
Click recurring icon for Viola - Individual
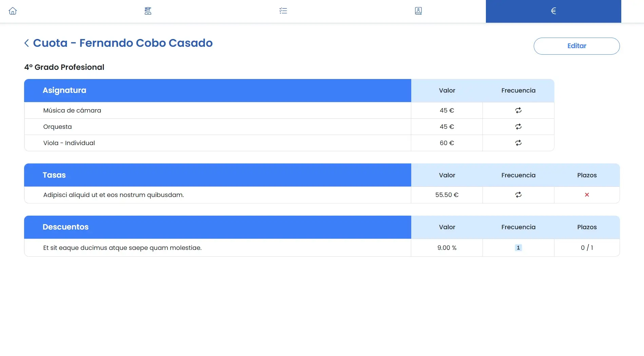pos(518,143)
